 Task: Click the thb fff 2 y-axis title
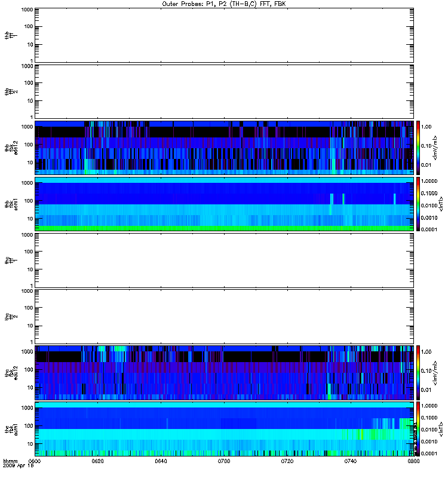(11, 91)
